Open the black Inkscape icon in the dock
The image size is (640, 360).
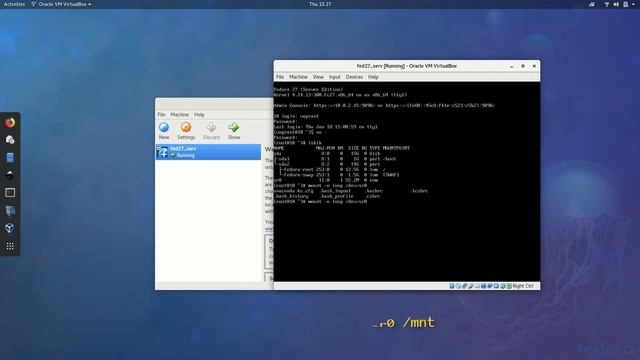point(10,175)
